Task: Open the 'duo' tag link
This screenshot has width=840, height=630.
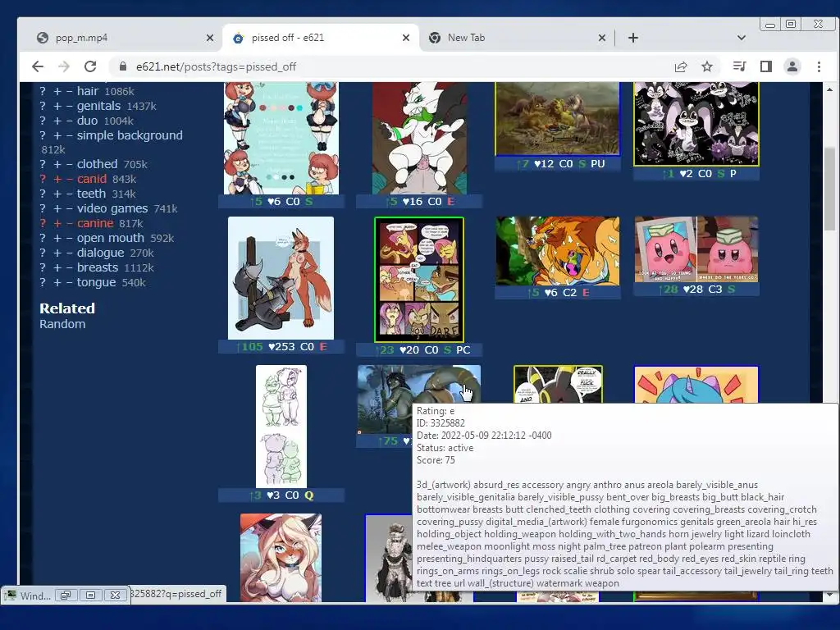Action: tap(87, 121)
